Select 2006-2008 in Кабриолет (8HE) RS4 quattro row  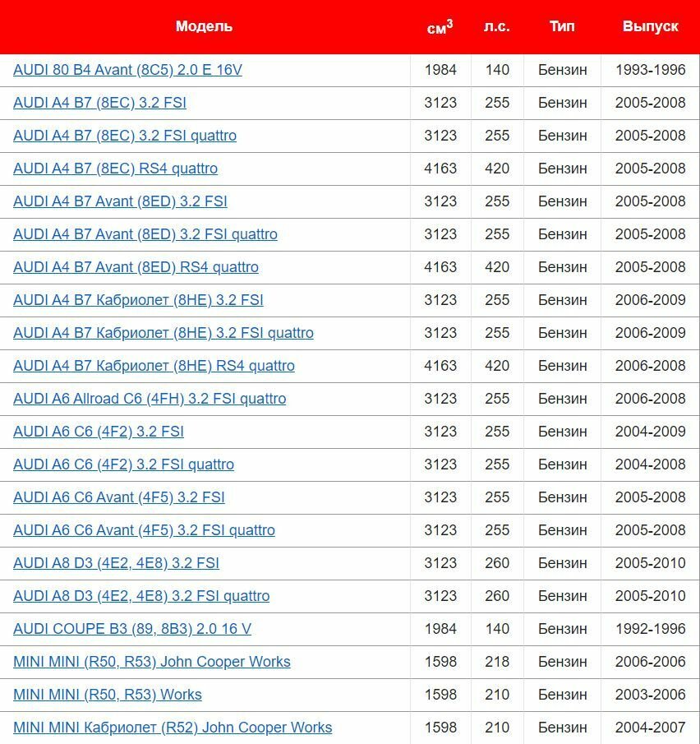[x=650, y=366]
